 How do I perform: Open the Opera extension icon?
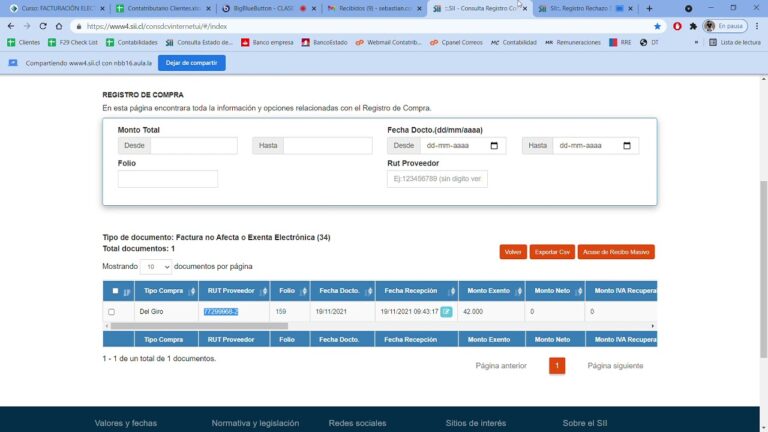[x=677, y=26]
